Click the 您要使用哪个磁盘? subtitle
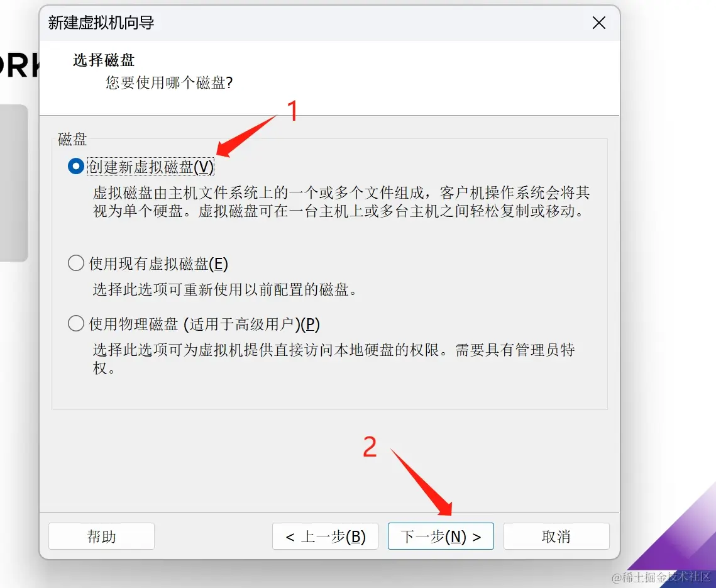Screen dimensions: 716x588 point(169,82)
